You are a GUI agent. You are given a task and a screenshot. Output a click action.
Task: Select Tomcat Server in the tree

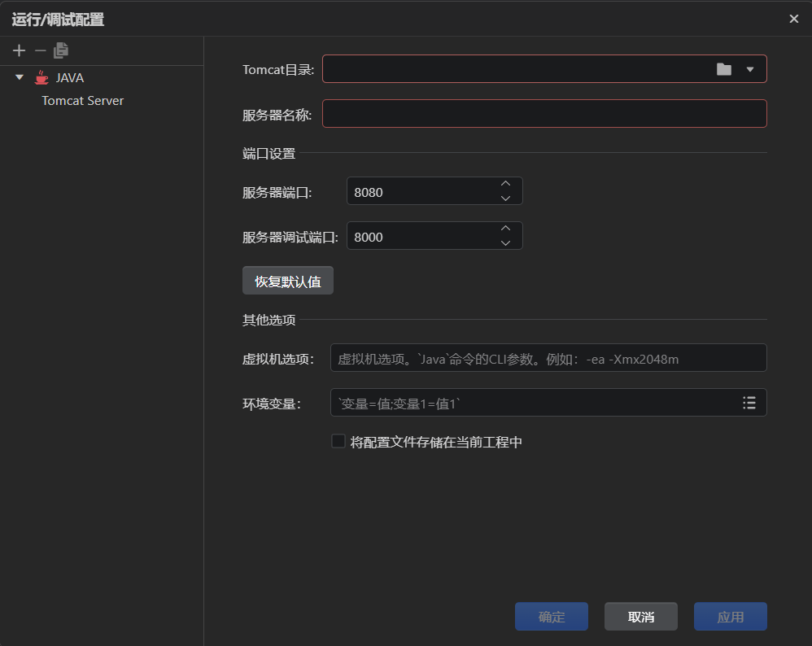(x=83, y=101)
